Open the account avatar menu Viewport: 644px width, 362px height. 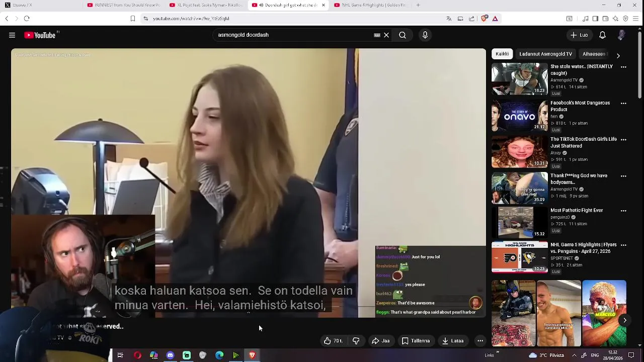(622, 35)
